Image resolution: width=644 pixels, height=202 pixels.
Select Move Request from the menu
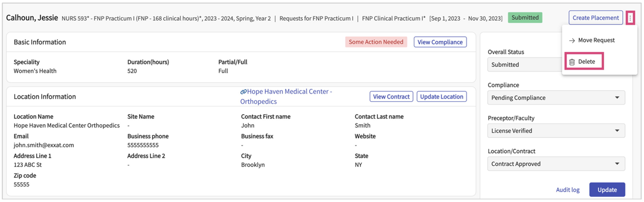tap(596, 40)
